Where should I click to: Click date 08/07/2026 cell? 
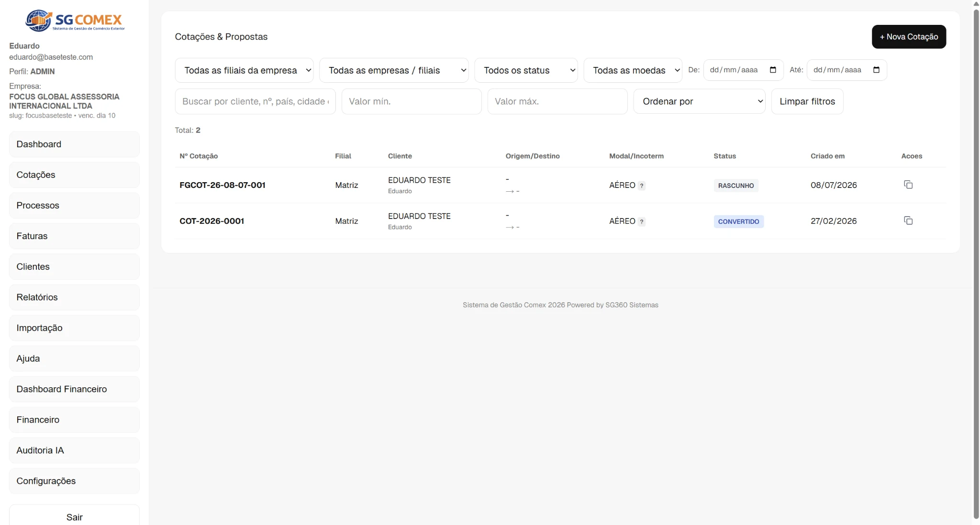click(834, 185)
